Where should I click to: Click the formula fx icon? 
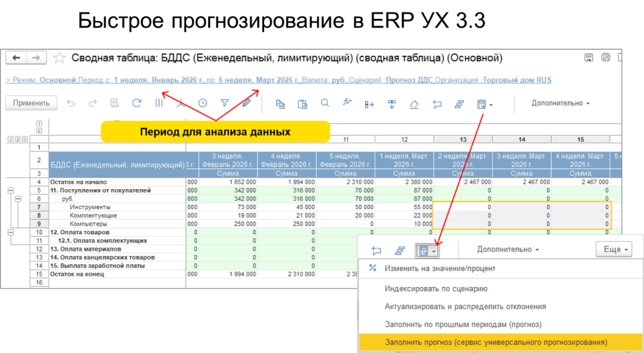pyautogui.click(x=347, y=103)
